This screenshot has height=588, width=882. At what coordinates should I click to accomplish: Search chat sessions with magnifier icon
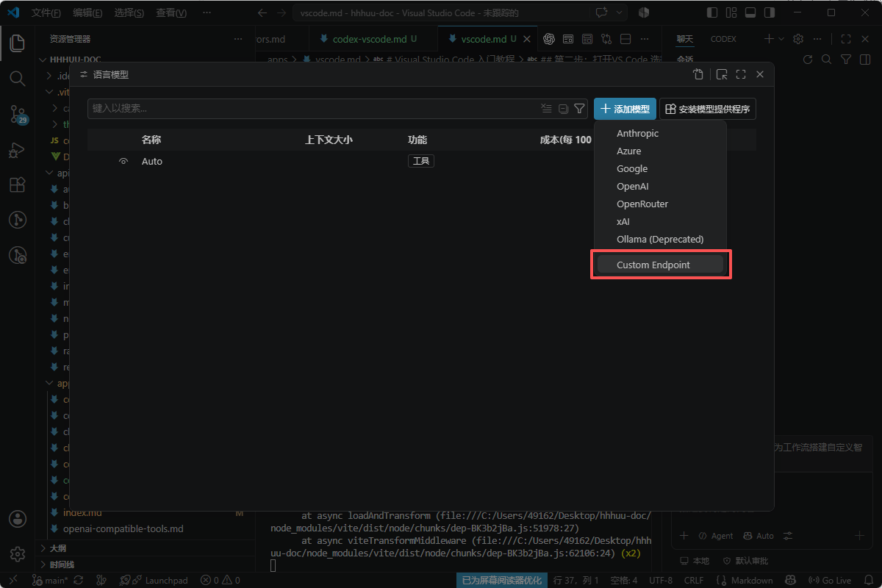coord(826,60)
